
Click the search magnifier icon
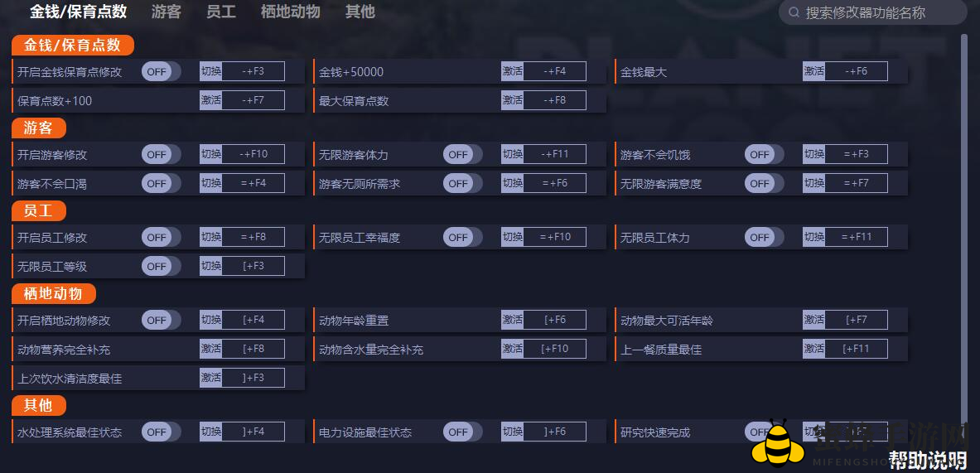pyautogui.click(x=794, y=12)
